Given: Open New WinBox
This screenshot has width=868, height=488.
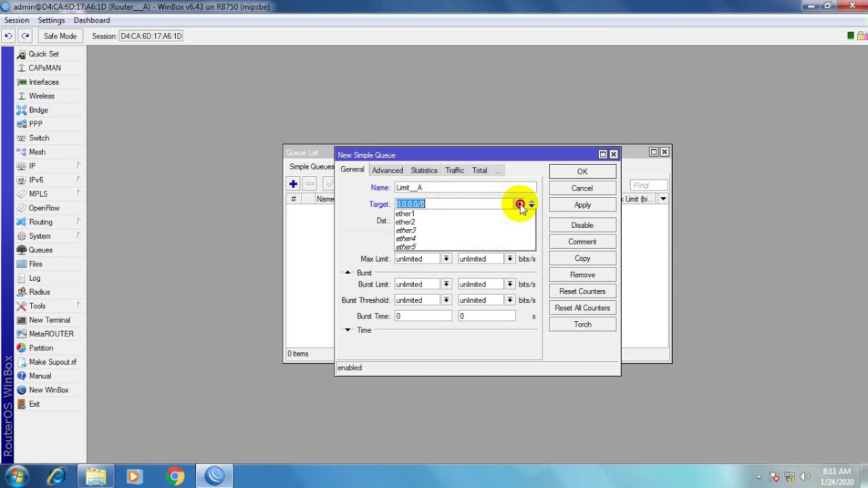Looking at the screenshot, I should (48, 390).
